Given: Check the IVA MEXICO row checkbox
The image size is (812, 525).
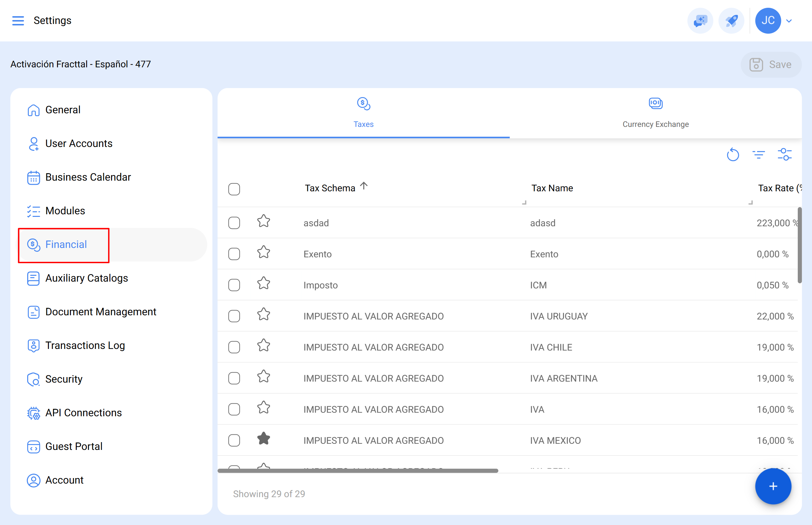Looking at the screenshot, I should point(234,441).
